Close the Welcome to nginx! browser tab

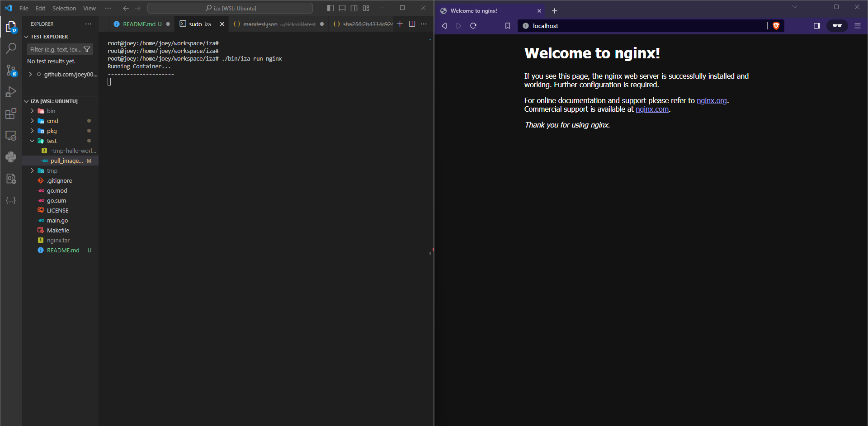tap(539, 11)
